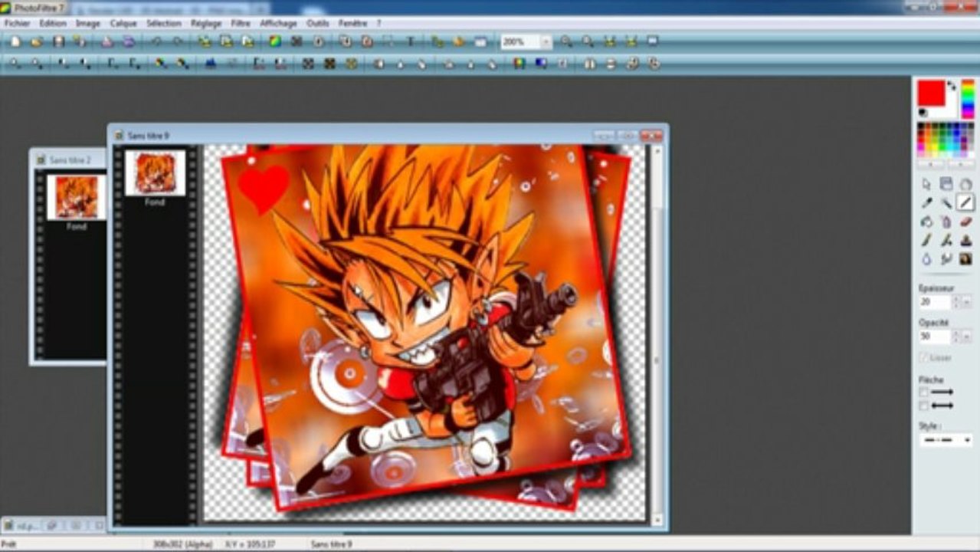The image size is (980, 552).
Task: Select the Eraser tool
Action: [965, 222]
